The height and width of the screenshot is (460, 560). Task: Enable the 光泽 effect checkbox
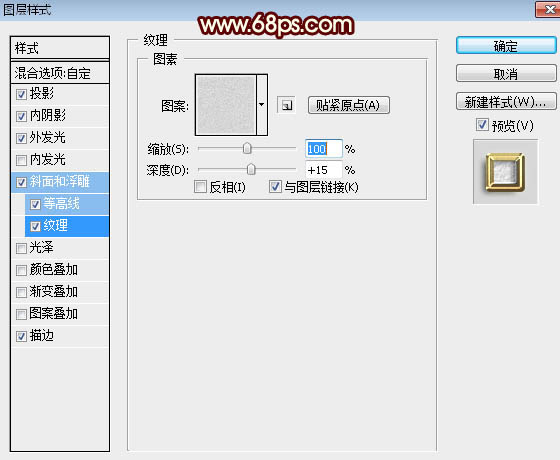tap(21, 248)
